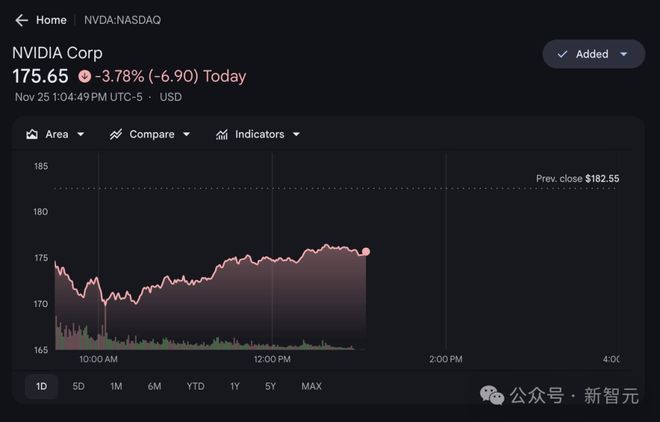This screenshot has width=660, height=422.
Task: Select the 1M time range tab
Action: 116,386
